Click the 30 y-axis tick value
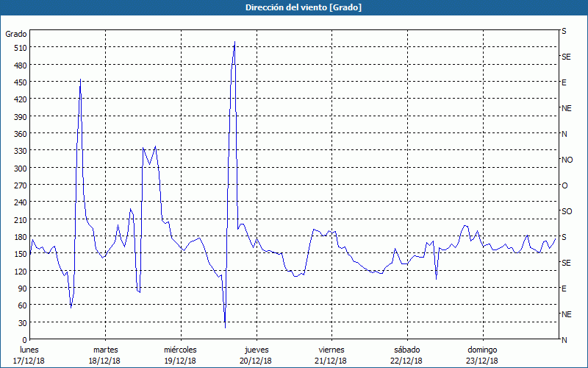The image size is (588, 368). [23, 323]
